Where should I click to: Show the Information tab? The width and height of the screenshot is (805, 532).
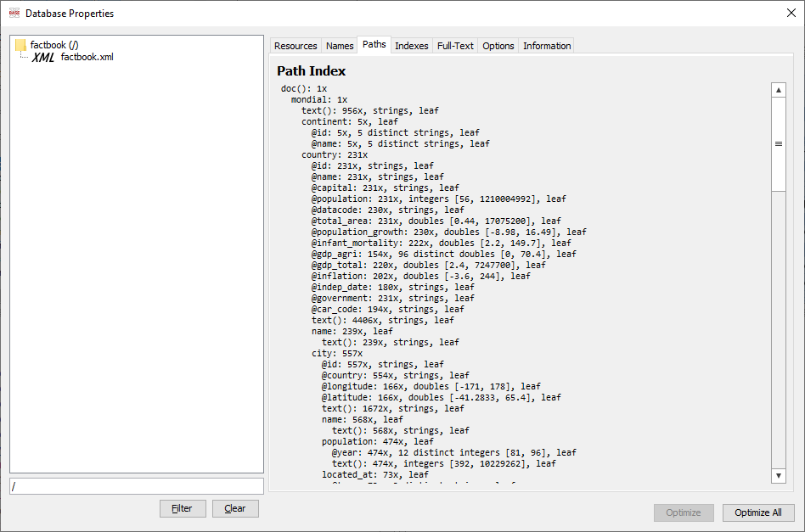point(547,46)
